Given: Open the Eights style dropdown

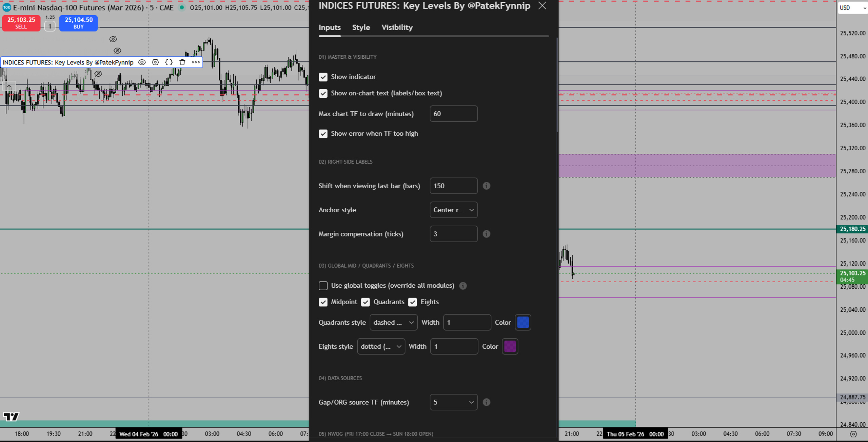Looking at the screenshot, I should coord(381,347).
